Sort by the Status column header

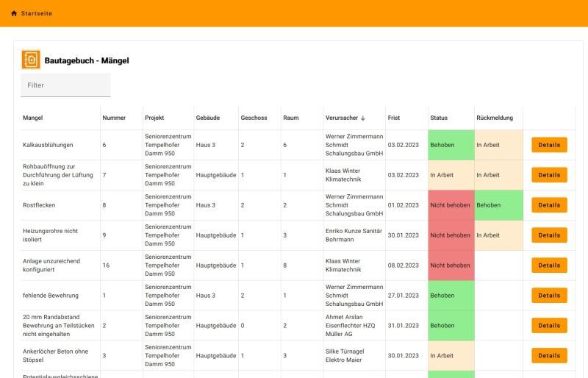click(x=439, y=118)
